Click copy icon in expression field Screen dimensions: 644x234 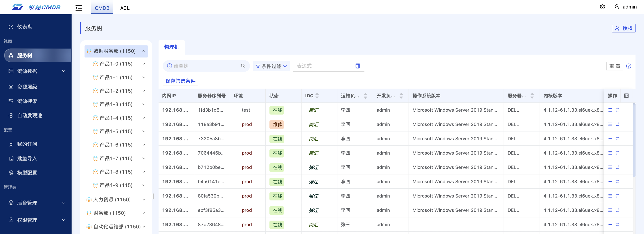click(x=357, y=66)
